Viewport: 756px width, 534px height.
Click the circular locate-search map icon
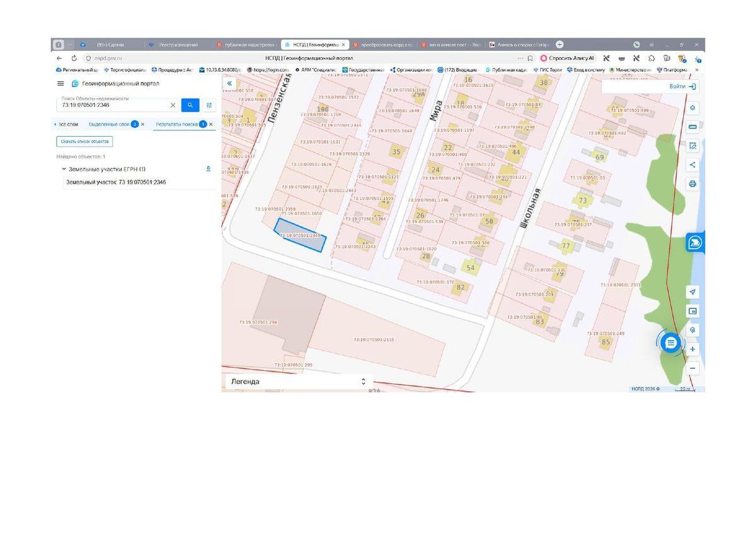[x=692, y=329]
